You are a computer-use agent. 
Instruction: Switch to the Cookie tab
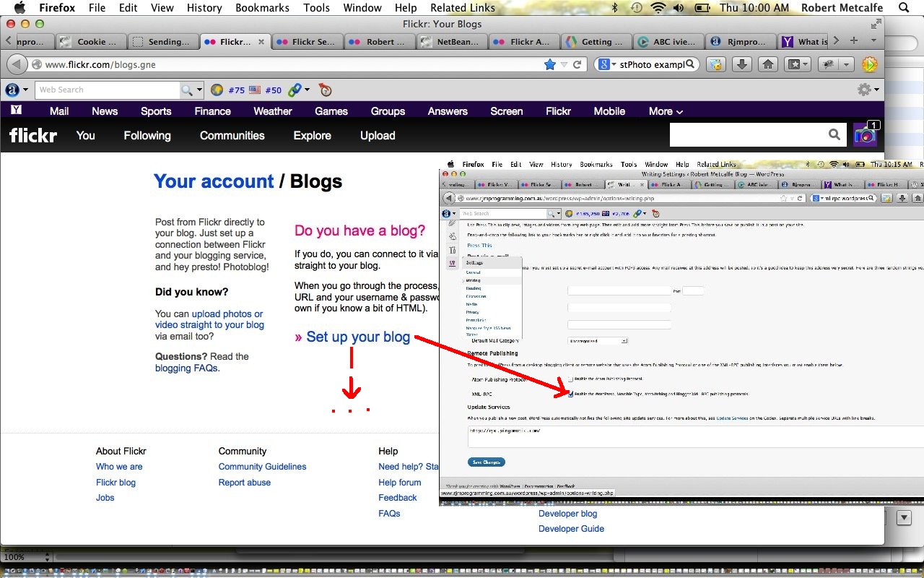pyautogui.click(x=91, y=42)
